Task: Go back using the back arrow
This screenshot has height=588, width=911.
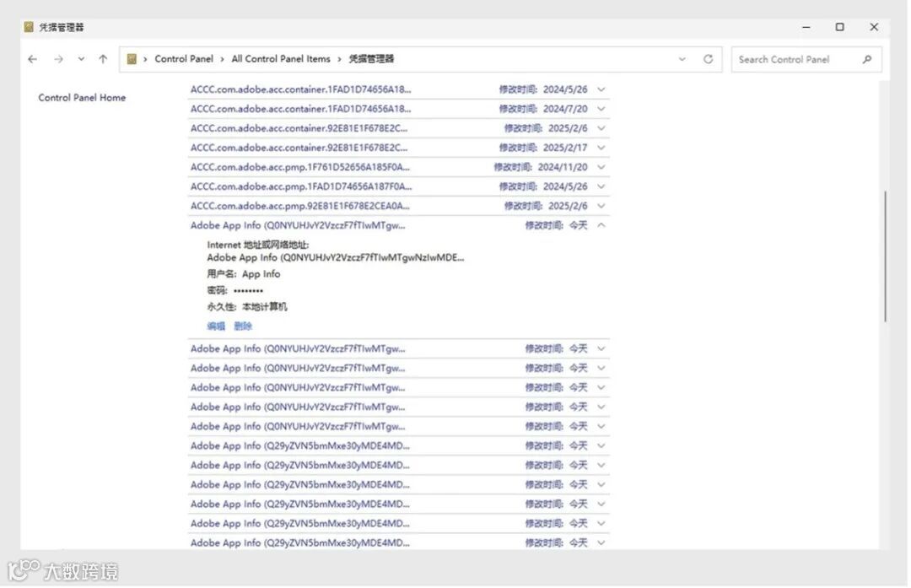Action: coord(33,59)
